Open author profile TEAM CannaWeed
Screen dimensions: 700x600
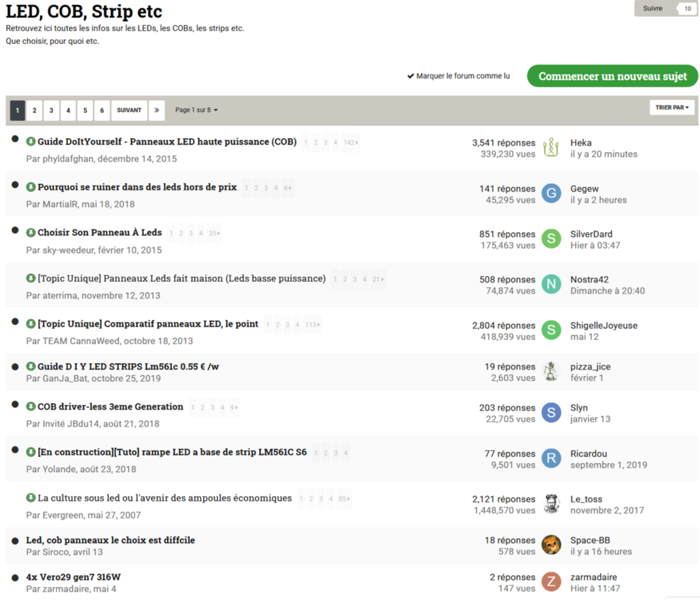click(x=81, y=341)
